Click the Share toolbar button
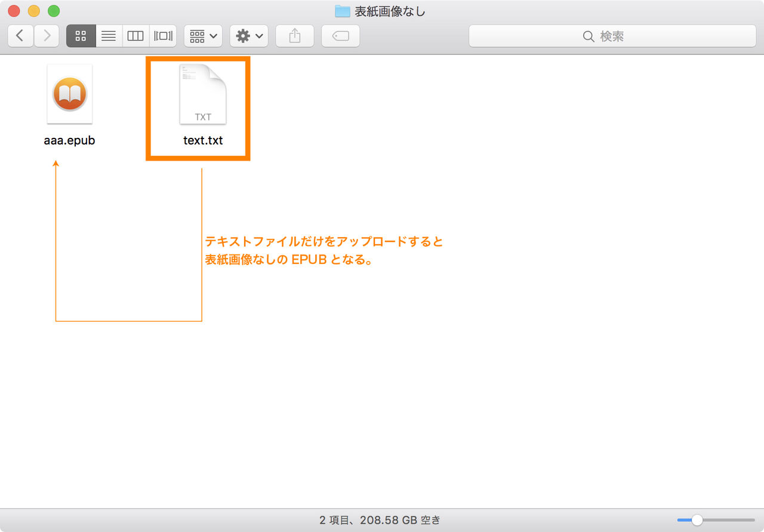This screenshot has width=764, height=532. [x=294, y=36]
